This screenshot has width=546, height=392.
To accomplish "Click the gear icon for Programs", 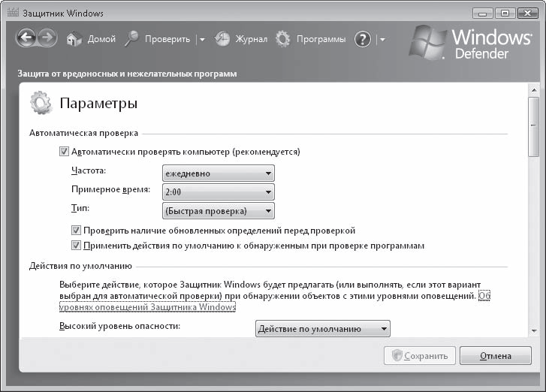I will pyautogui.click(x=282, y=39).
